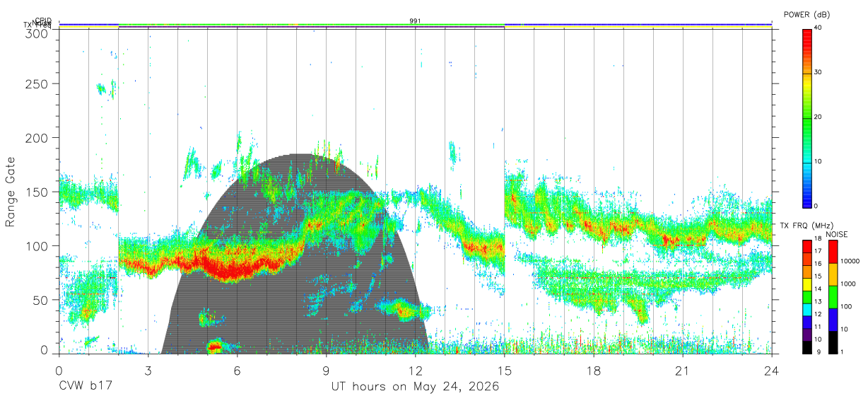Click the 20 label on power colorbar
The image size is (868, 401).
pos(818,117)
